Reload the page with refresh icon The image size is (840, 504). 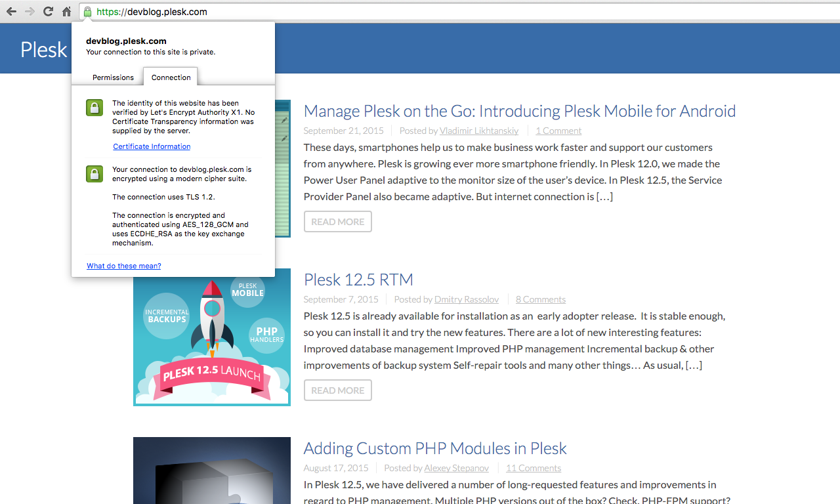(x=48, y=12)
